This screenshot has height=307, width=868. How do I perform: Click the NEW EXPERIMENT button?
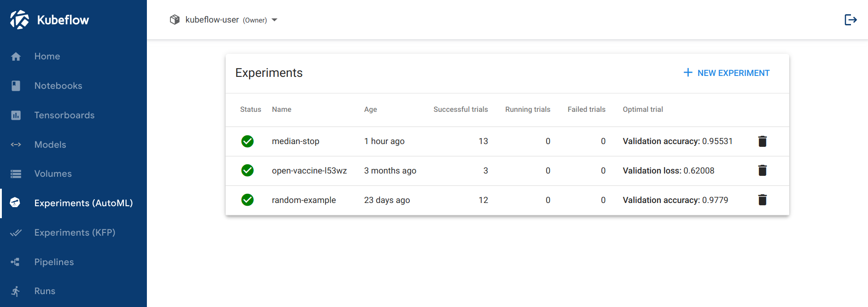(726, 73)
